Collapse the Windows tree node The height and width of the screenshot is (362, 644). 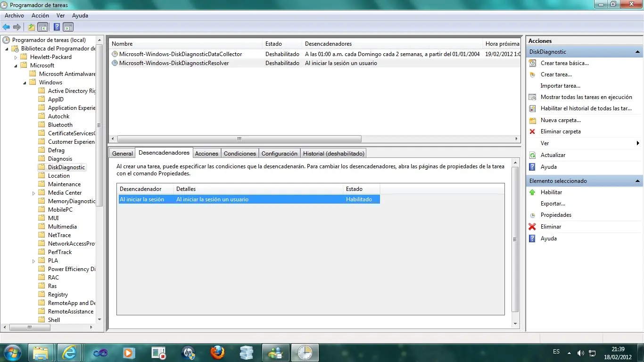click(25, 82)
